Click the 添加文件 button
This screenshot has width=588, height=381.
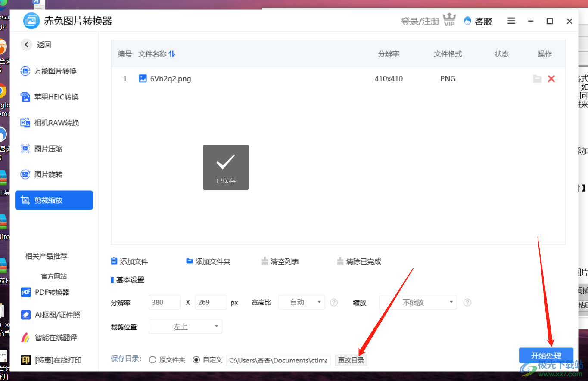pyautogui.click(x=130, y=261)
